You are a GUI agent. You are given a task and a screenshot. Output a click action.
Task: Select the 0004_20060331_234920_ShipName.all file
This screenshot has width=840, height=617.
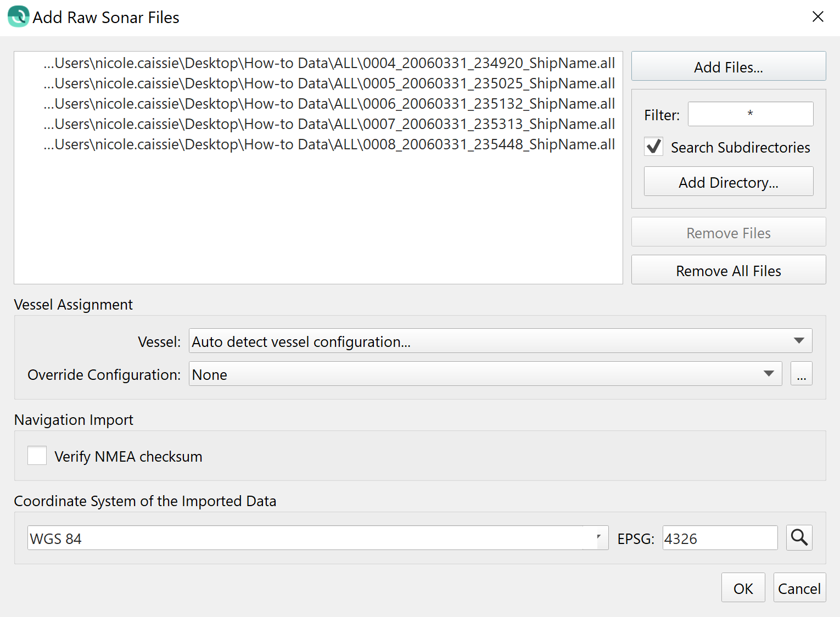[x=329, y=63]
